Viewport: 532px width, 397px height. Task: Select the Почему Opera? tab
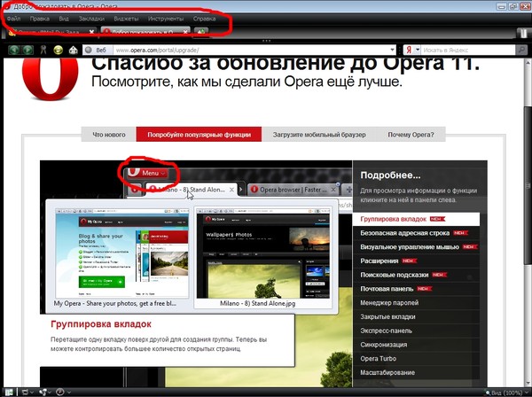click(x=411, y=135)
